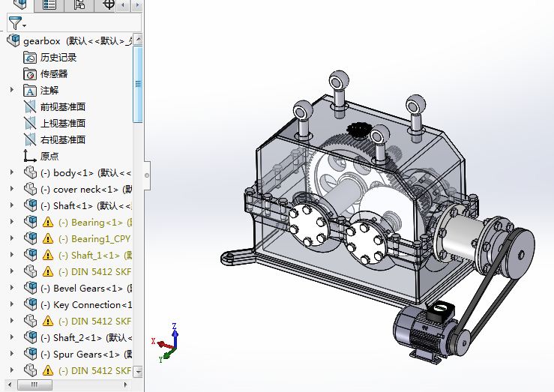Click the panel collapse handle on divider
The width and height of the screenshot is (554, 392).
147,175
